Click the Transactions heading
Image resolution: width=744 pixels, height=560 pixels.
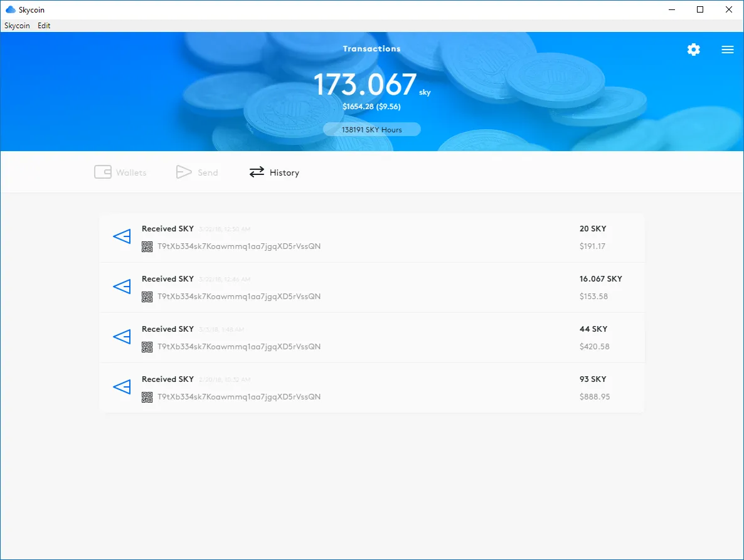point(371,49)
